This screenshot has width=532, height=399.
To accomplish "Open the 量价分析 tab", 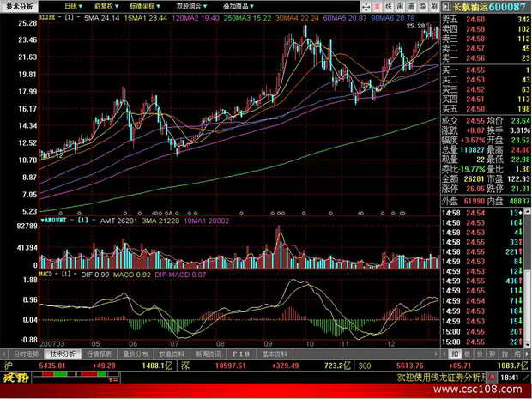I will pyautogui.click(x=135, y=354).
